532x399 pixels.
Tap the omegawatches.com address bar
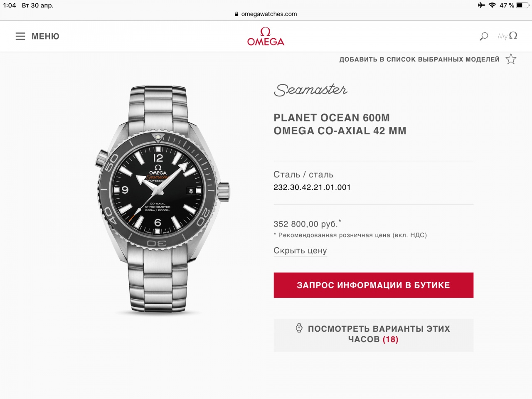point(266,14)
